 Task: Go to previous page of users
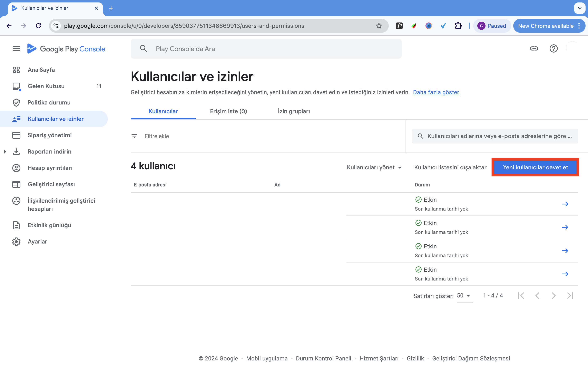[537, 295]
